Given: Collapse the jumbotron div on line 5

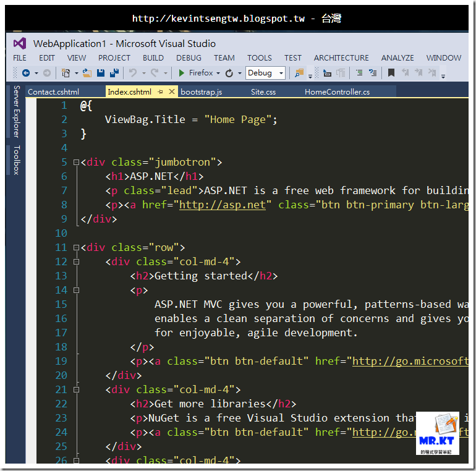Looking at the screenshot, I should click(76, 163).
